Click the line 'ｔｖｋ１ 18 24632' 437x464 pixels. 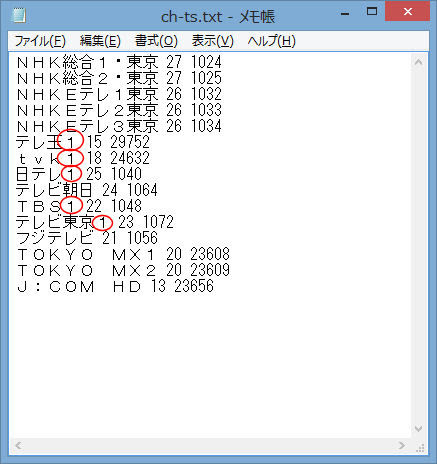point(83,158)
